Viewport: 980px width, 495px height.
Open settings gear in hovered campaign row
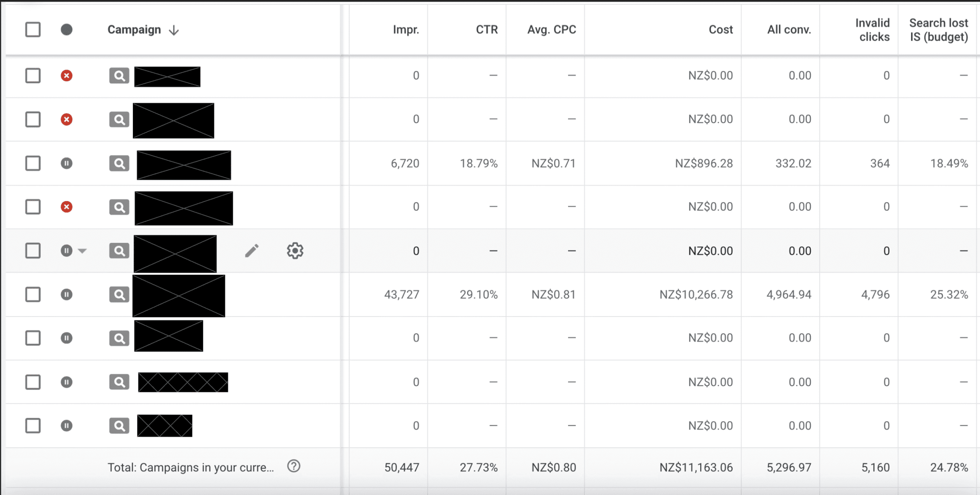(295, 251)
